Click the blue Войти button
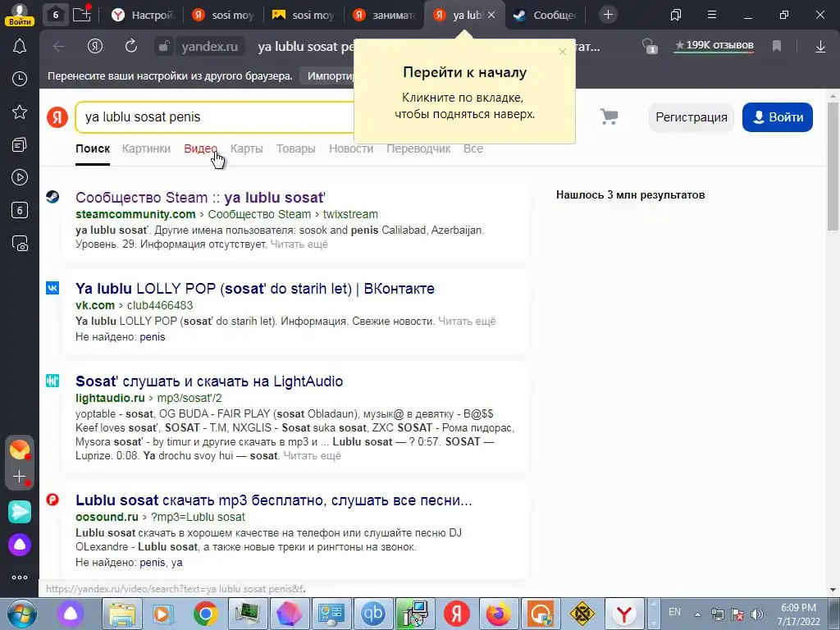 778,116
